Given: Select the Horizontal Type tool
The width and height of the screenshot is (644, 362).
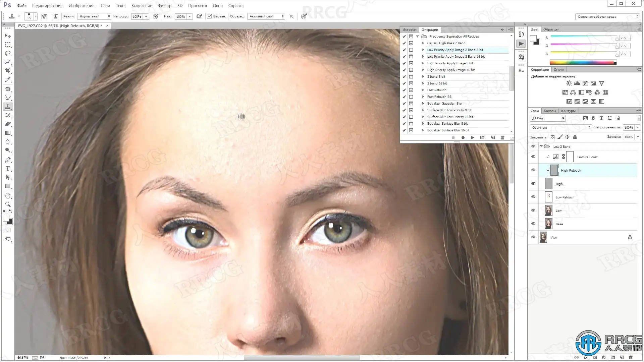Looking at the screenshot, I should tap(7, 169).
